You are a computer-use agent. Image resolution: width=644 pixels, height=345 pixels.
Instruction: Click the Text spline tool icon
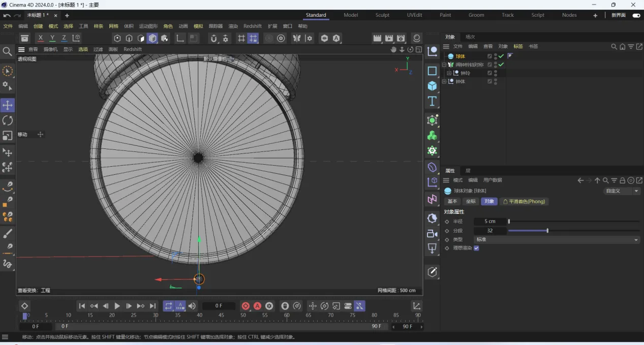pyautogui.click(x=432, y=101)
